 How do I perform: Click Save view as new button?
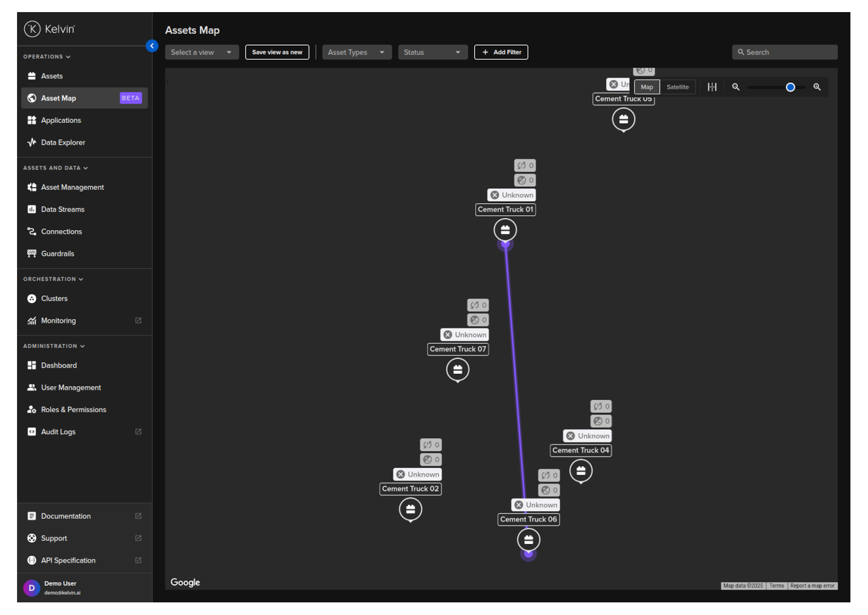(277, 52)
